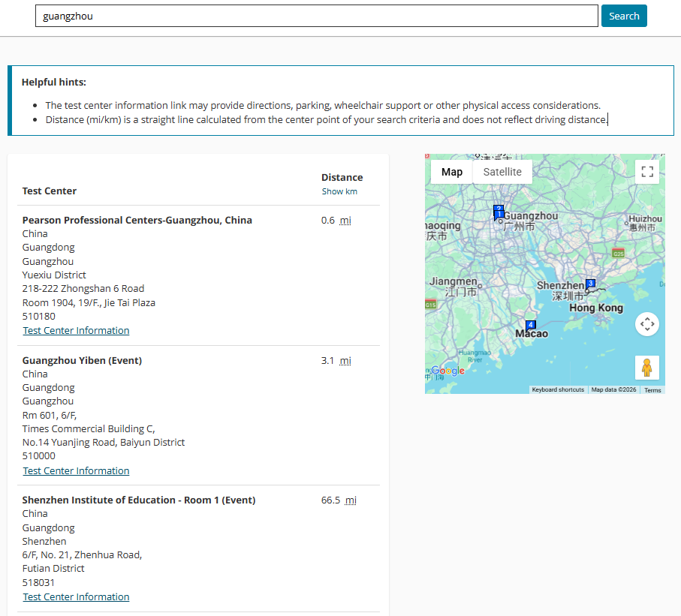Screen dimensions: 681x616
Task: Open Test Center Information for Guangzhou Yiben
Action: (76, 470)
